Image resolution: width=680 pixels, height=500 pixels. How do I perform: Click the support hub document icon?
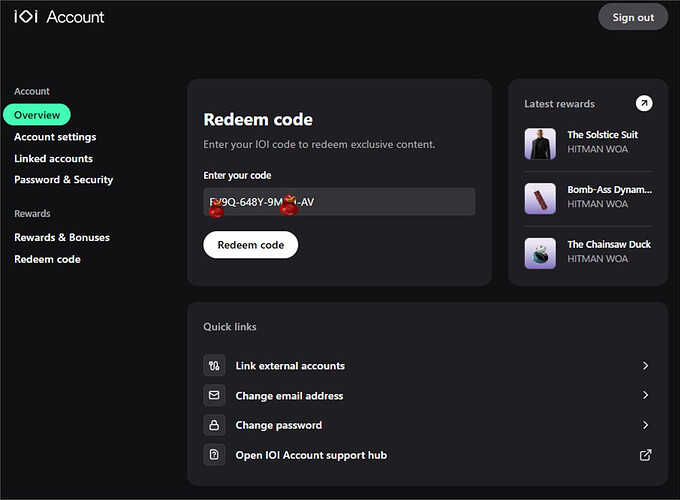coord(214,455)
